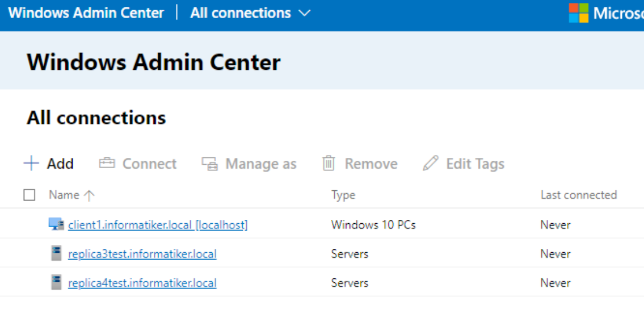
Task: Open replica4test.informatiker.local link
Action: click(x=142, y=283)
